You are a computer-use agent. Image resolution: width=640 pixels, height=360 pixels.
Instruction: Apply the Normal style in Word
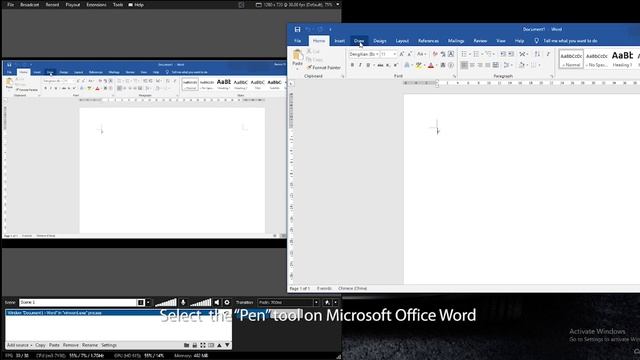point(571,59)
